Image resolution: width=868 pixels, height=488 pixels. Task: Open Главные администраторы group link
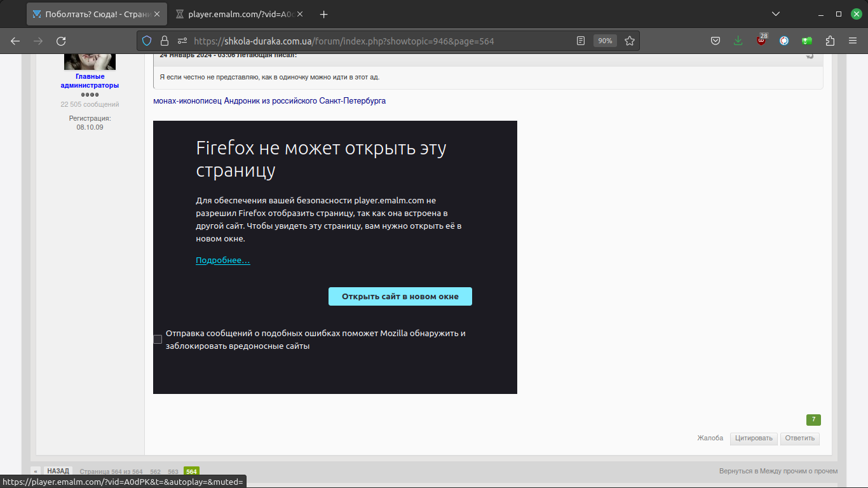(90, 81)
